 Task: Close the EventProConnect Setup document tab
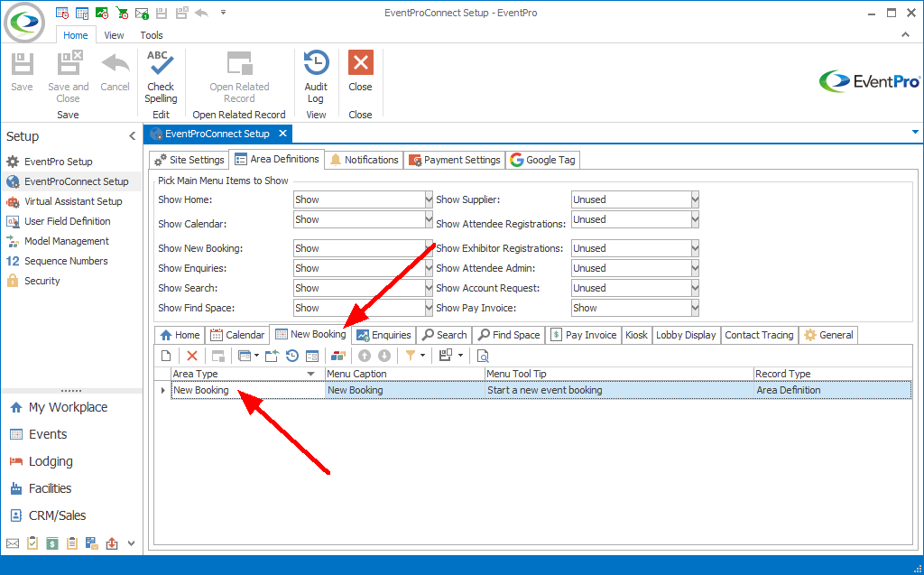point(282,134)
